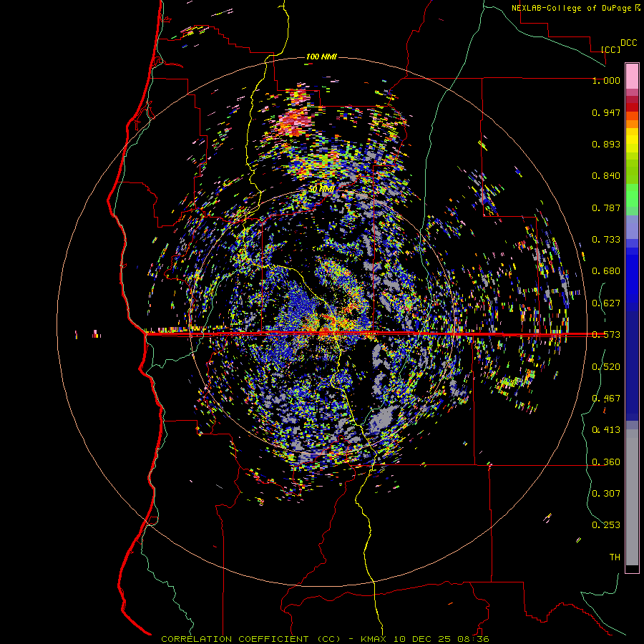Click the 0.947 color scale value
This screenshot has width=644, height=644.
tap(606, 112)
